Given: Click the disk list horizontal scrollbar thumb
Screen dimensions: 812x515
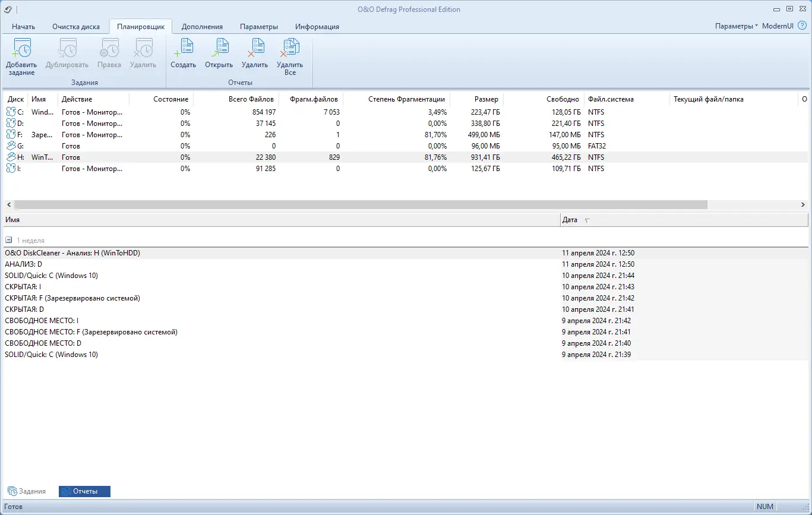Looking at the screenshot, I should pyautogui.click(x=361, y=204).
